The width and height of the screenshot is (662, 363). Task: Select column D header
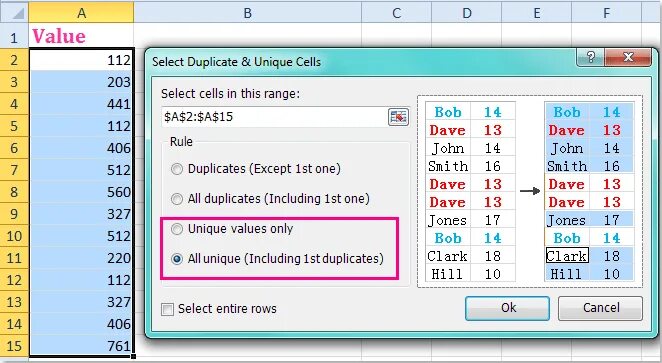pos(467,13)
